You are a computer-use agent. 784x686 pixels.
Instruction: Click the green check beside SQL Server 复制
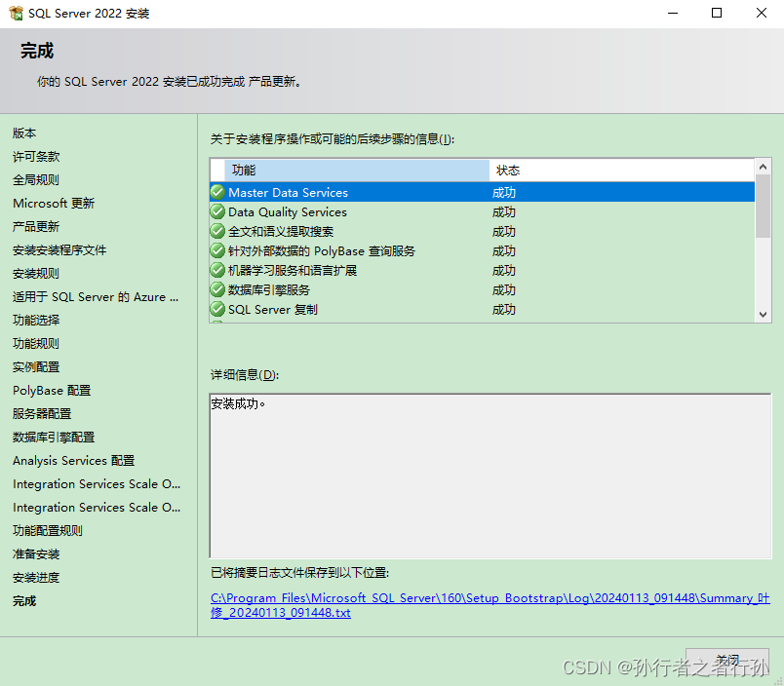(216, 309)
